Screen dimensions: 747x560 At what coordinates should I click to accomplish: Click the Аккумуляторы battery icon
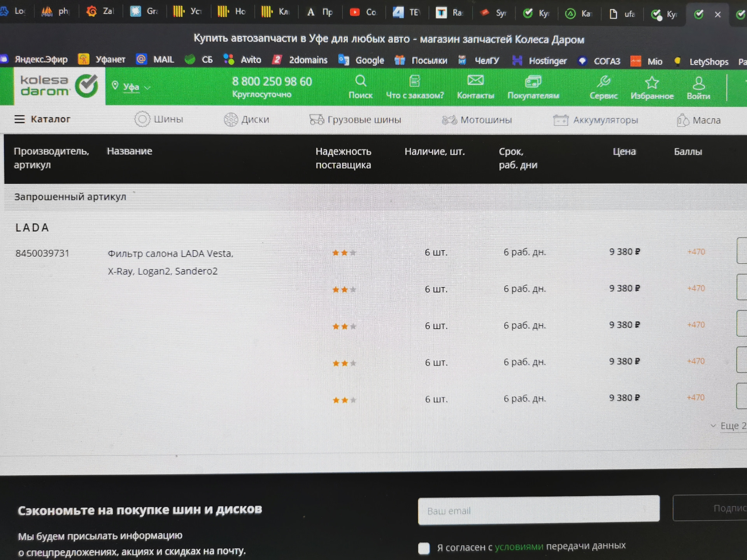pos(561,120)
